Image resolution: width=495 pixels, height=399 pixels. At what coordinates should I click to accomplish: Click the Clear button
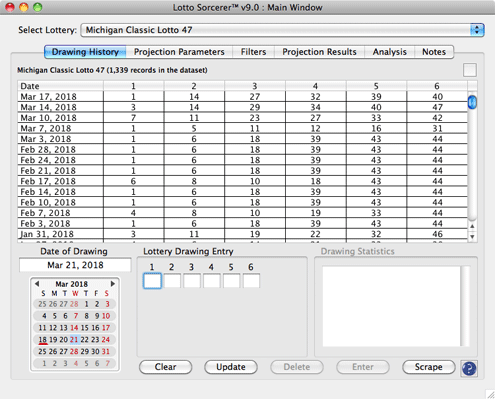point(165,367)
